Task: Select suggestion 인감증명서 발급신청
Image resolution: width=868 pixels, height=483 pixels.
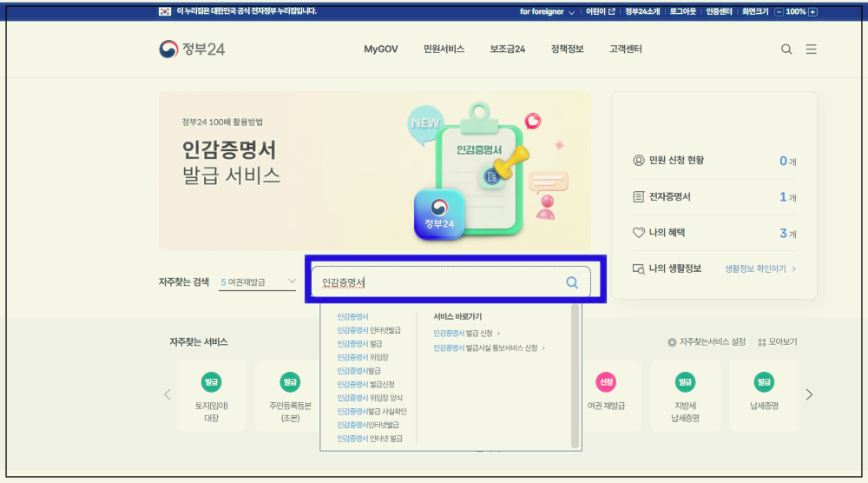Action: [366, 385]
